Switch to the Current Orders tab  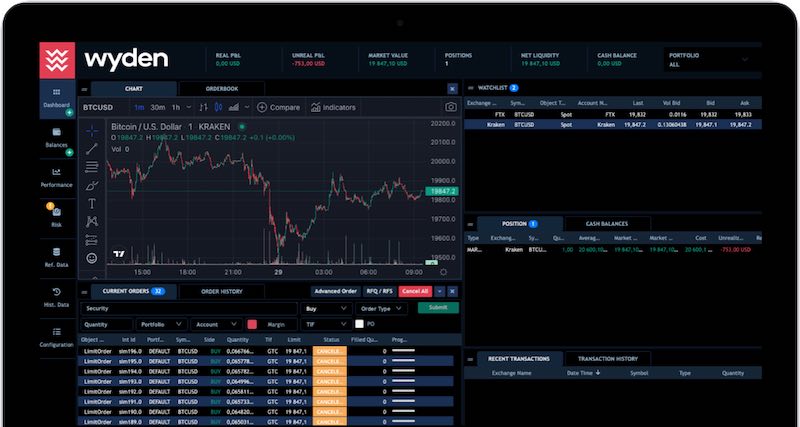[x=134, y=291]
